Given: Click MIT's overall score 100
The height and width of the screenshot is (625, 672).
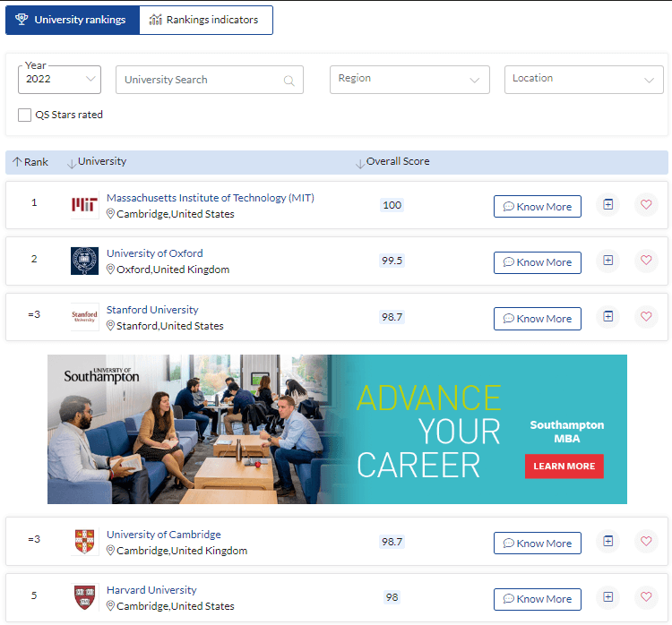Looking at the screenshot, I should tap(392, 205).
